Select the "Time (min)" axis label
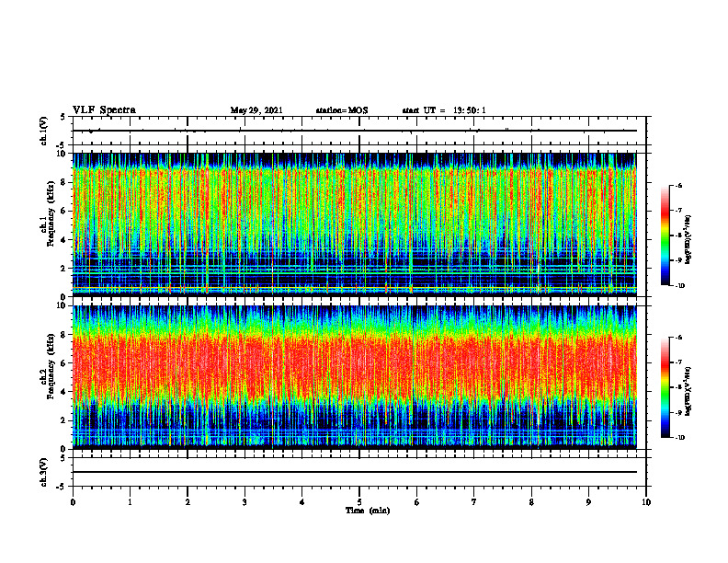Screen dimensions: 728x563 coord(368,511)
